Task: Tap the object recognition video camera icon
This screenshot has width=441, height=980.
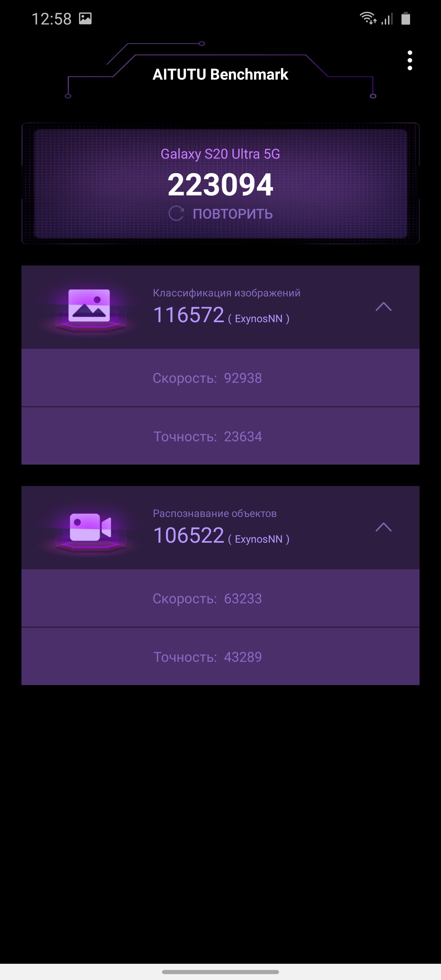Action: click(90, 527)
